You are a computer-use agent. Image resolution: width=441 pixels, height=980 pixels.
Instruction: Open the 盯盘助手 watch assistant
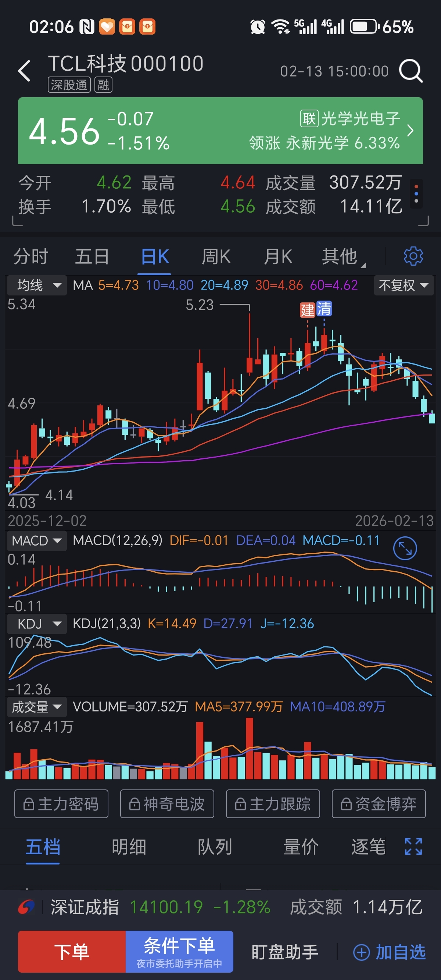(285, 952)
